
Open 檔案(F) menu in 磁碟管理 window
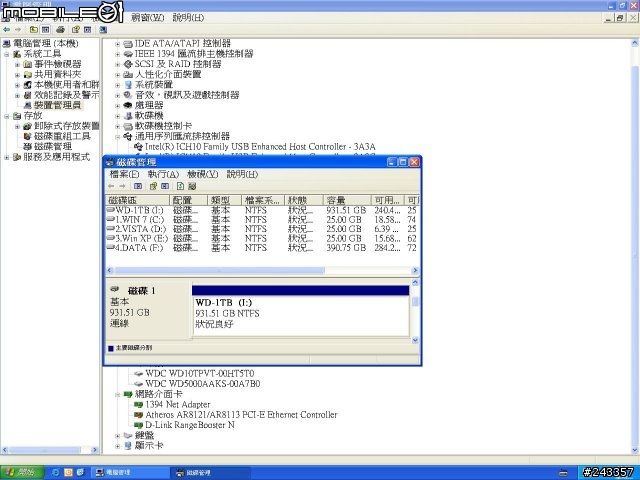124,174
